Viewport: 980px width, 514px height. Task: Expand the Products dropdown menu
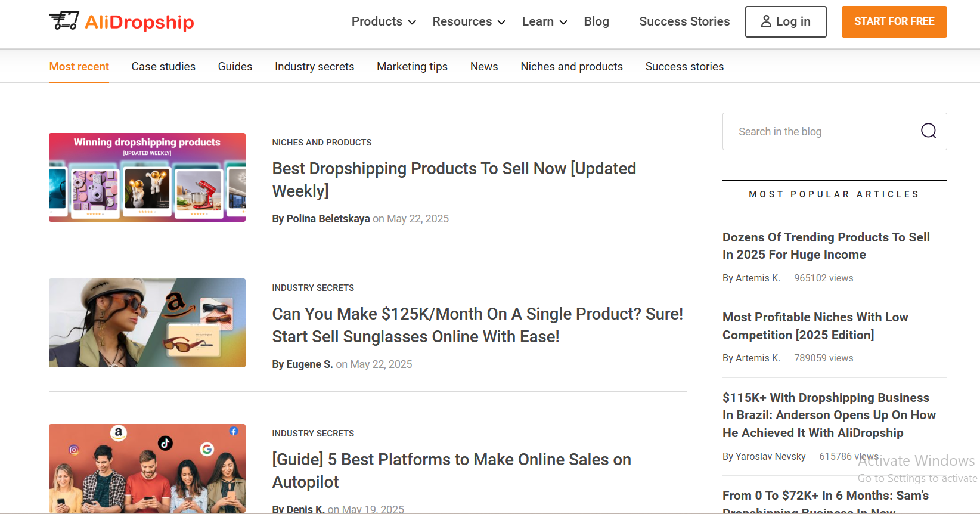(x=383, y=21)
